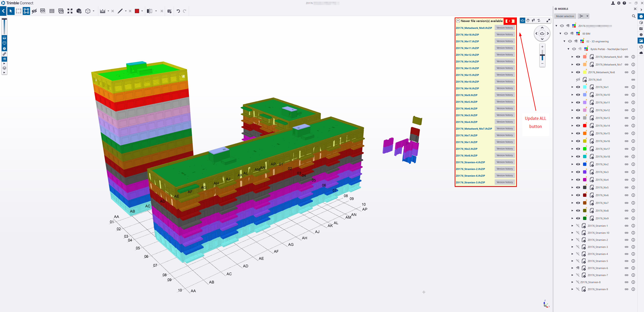Image resolution: width=644 pixels, height=312 pixels.
Task: Click the zoom extents fit icon
Action: [70, 11]
